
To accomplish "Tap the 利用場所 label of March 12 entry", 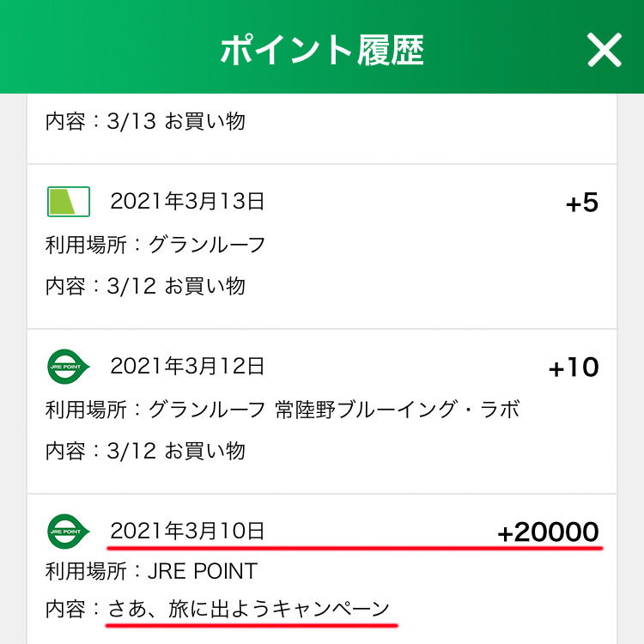I will 86,410.
